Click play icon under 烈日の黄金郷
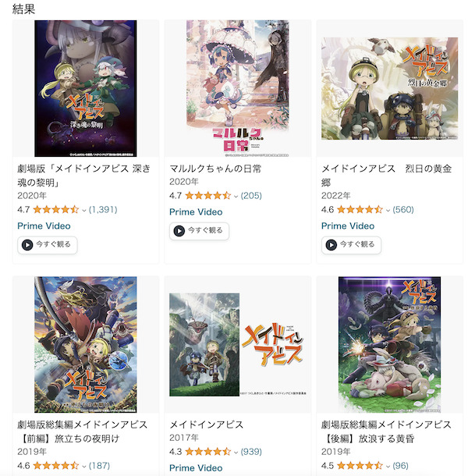The height and width of the screenshot is (476, 468). coord(331,245)
